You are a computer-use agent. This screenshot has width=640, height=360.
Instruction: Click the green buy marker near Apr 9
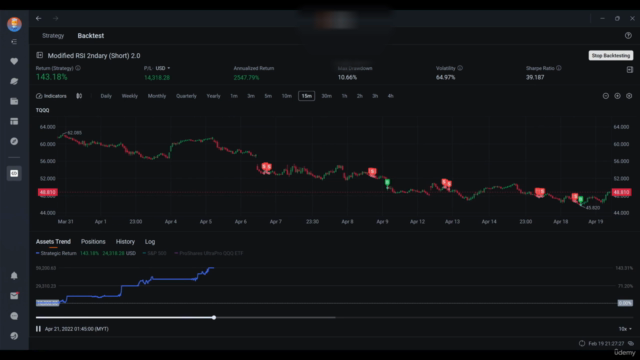point(387,182)
